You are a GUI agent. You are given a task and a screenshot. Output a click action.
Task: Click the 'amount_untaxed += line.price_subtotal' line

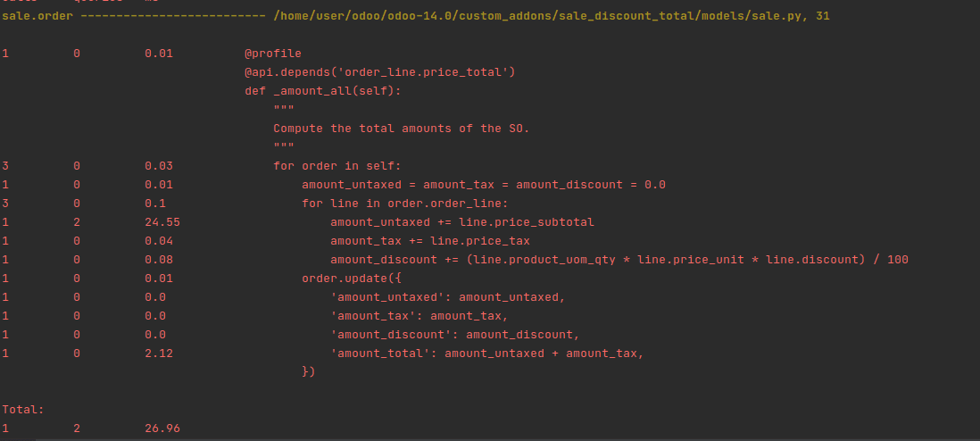pos(462,222)
